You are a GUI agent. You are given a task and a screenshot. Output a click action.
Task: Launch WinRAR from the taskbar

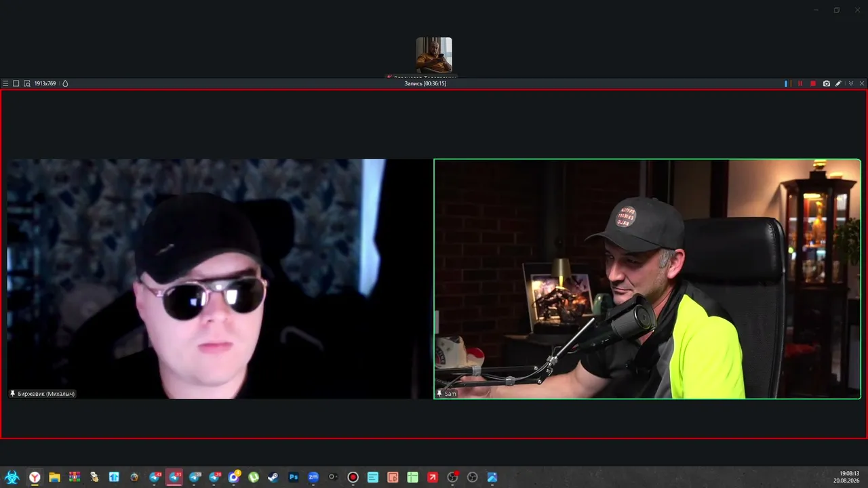click(75, 477)
